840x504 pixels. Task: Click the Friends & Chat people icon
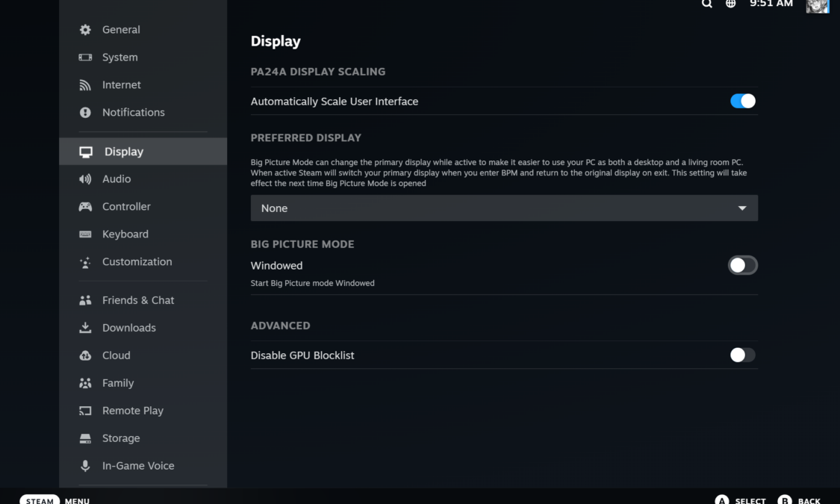[85, 300]
